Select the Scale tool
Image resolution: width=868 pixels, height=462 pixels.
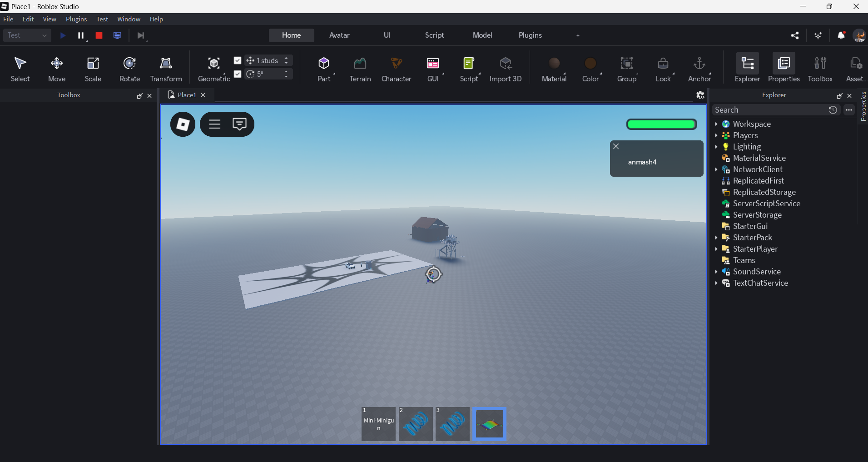93,69
